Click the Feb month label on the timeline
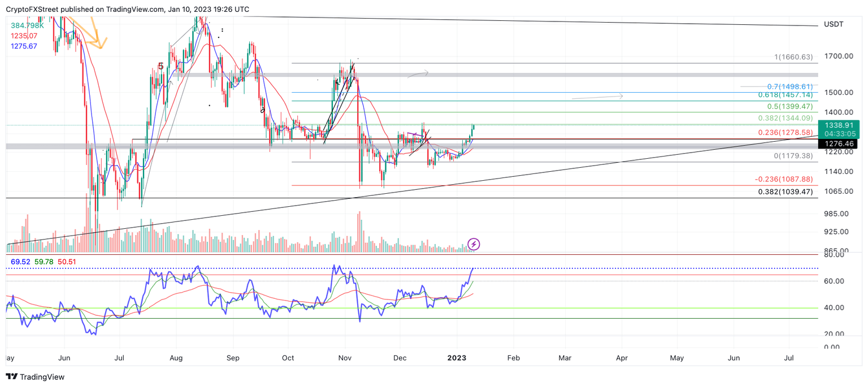This screenshot has height=387, width=868. 513,358
